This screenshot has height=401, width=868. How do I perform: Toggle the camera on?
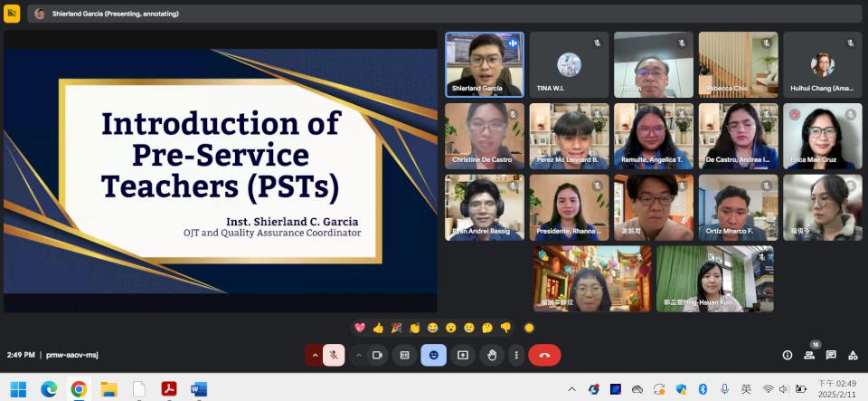coord(378,355)
